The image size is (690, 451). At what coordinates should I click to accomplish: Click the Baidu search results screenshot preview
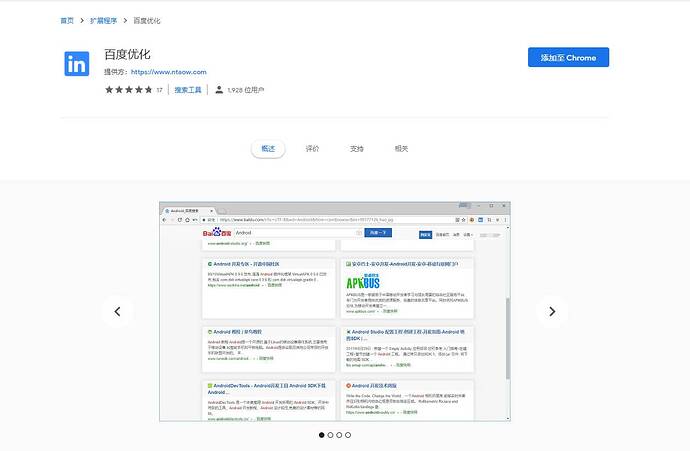tap(335, 312)
